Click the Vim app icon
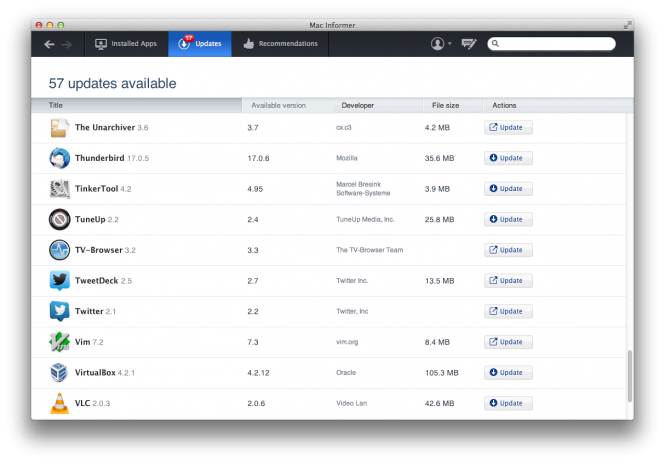Image resolution: width=665 pixels, height=463 pixels. click(59, 342)
